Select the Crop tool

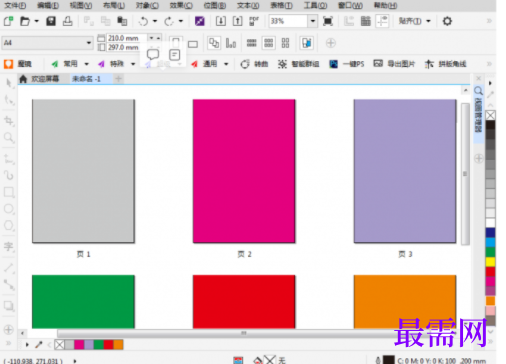pyautogui.click(x=9, y=120)
